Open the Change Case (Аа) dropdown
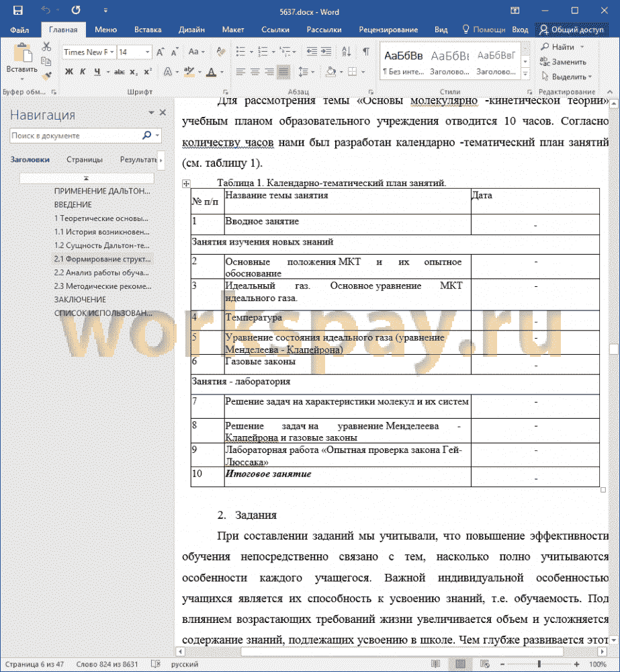 click(197, 52)
